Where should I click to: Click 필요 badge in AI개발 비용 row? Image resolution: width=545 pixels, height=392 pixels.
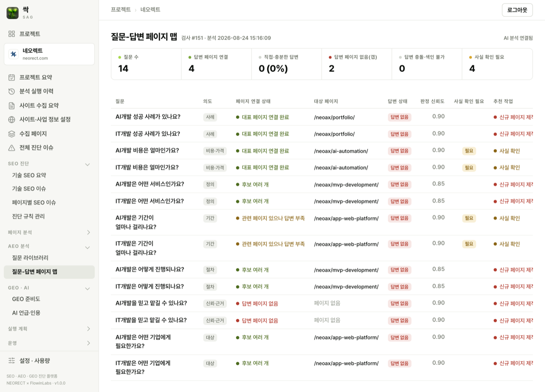click(x=469, y=151)
